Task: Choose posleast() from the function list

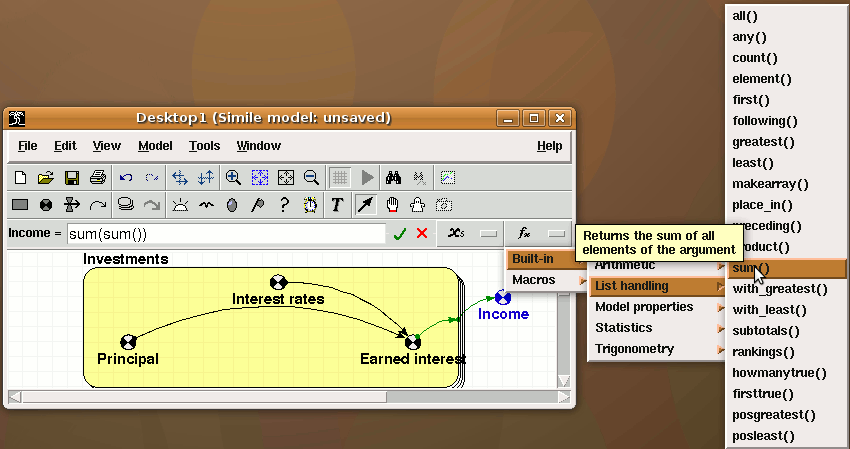Action: pyautogui.click(x=787, y=436)
